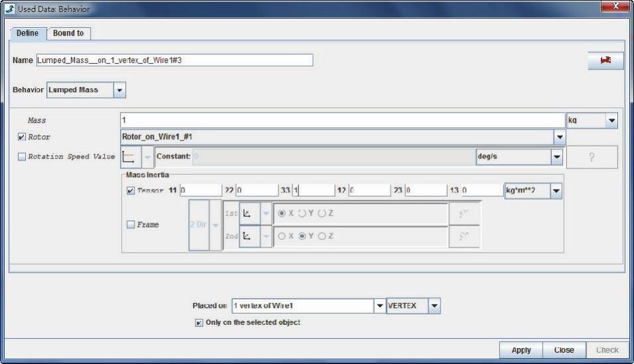Image resolution: width=634 pixels, height=364 pixels.
Task: Uncheck the Rotor checkbox
Action: click(22, 137)
